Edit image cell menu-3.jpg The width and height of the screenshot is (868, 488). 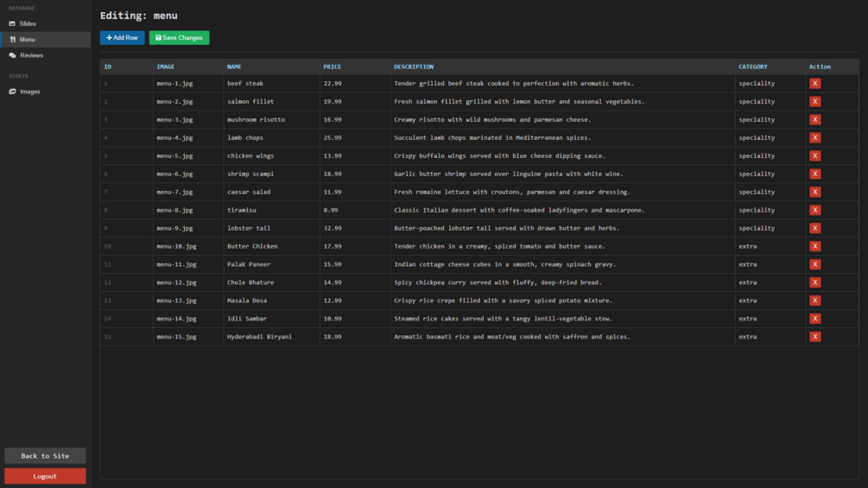[188, 119]
